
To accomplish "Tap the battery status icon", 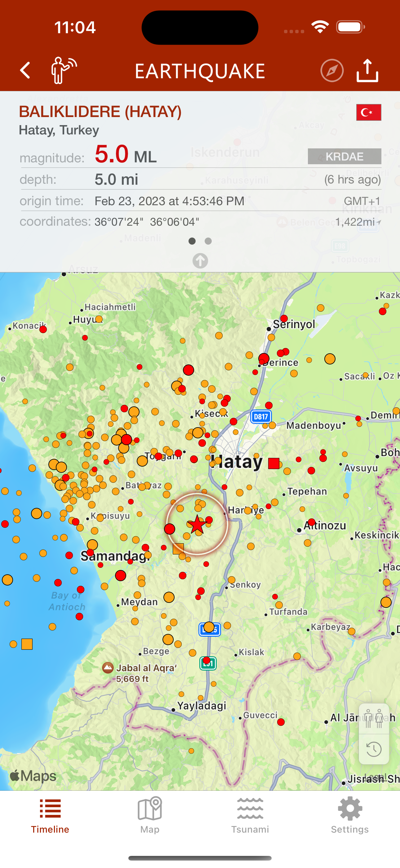I will coord(350,27).
